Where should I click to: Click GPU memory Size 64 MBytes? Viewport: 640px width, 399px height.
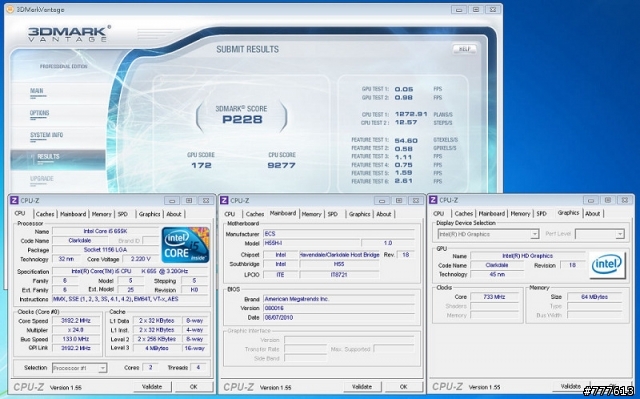[594, 297]
